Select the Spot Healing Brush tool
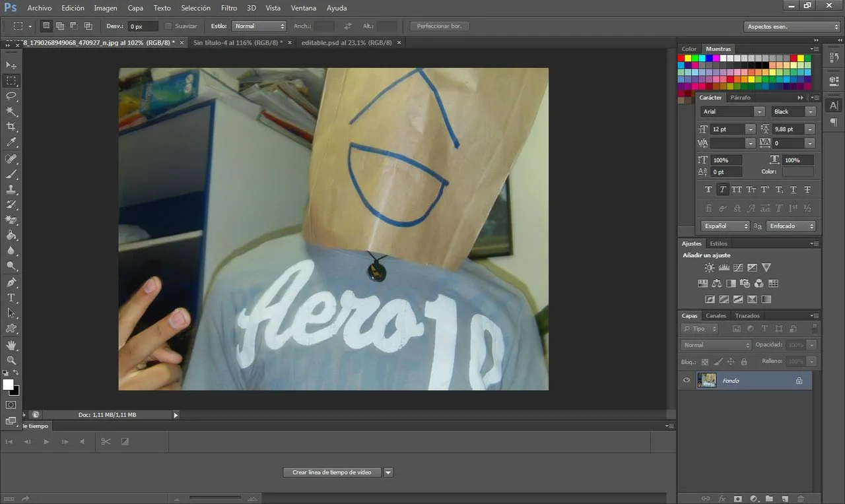This screenshot has width=845, height=504. coord(11,160)
